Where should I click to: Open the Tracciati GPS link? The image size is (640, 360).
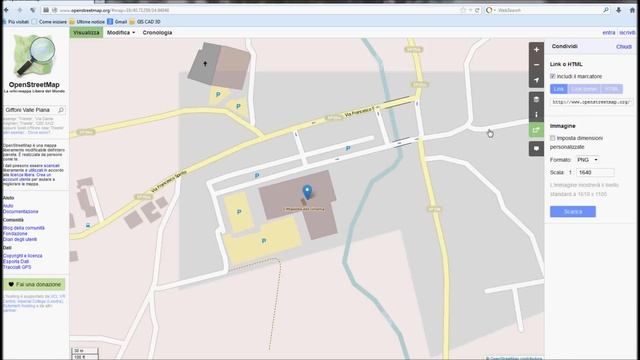[x=17, y=267]
